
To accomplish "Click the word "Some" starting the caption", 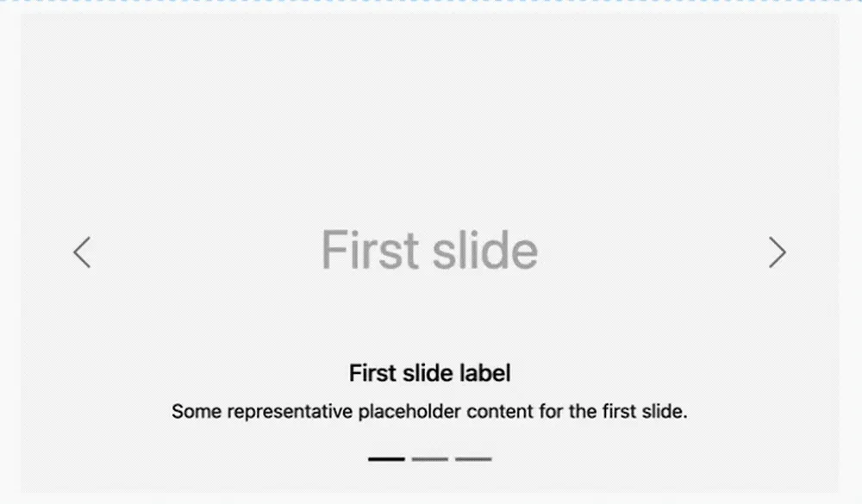I will [197, 412].
